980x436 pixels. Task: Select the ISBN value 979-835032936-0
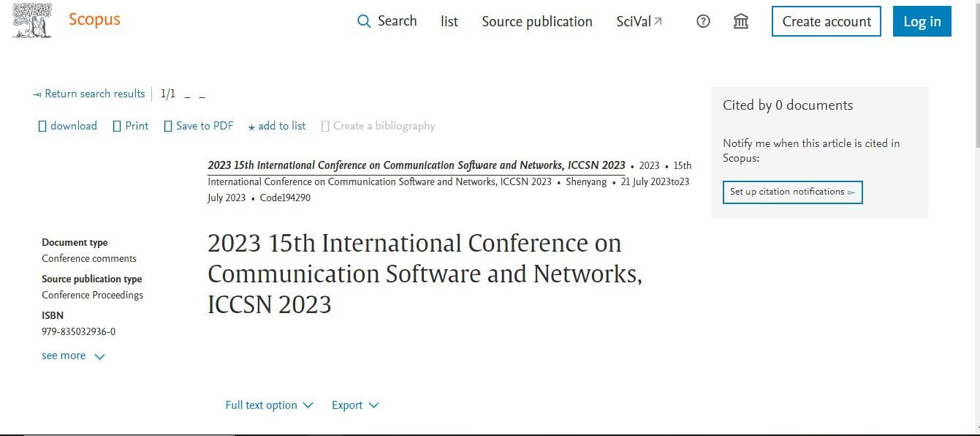pos(79,331)
